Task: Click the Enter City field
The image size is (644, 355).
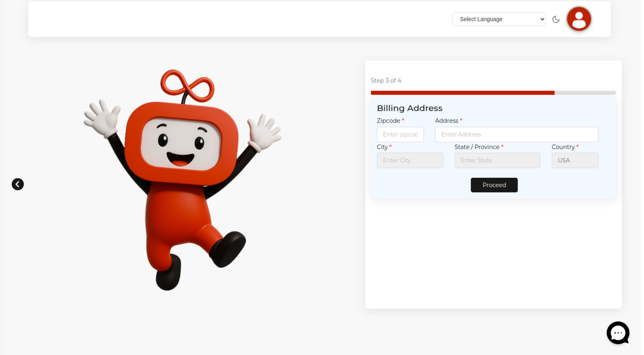Action: click(x=410, y=160)
